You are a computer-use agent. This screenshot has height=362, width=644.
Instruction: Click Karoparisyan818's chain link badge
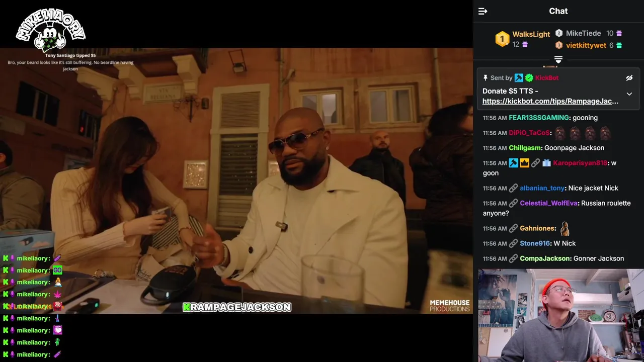coord(535,163)
